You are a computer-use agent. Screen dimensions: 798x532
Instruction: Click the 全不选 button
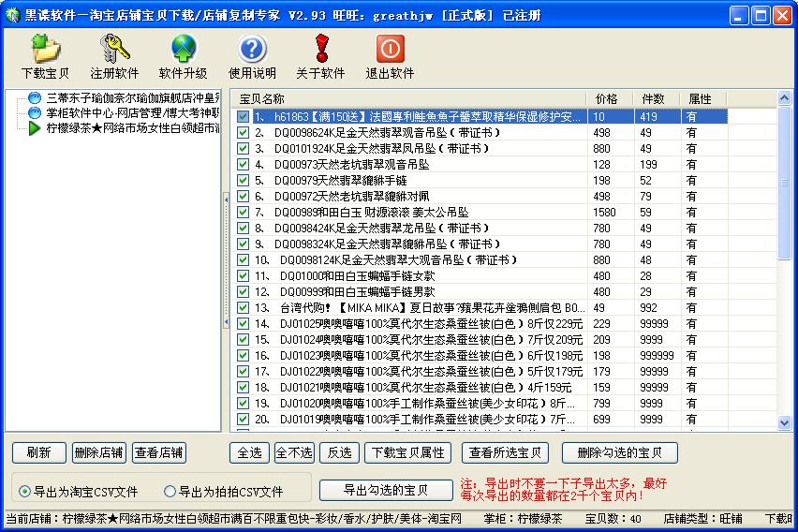click(x=294, y=452)
